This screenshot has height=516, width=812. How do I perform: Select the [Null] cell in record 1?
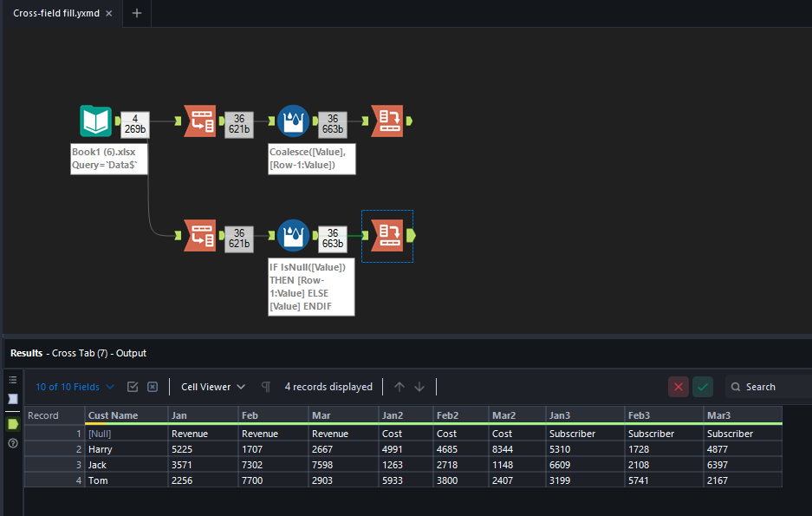[x=127, y=434]
